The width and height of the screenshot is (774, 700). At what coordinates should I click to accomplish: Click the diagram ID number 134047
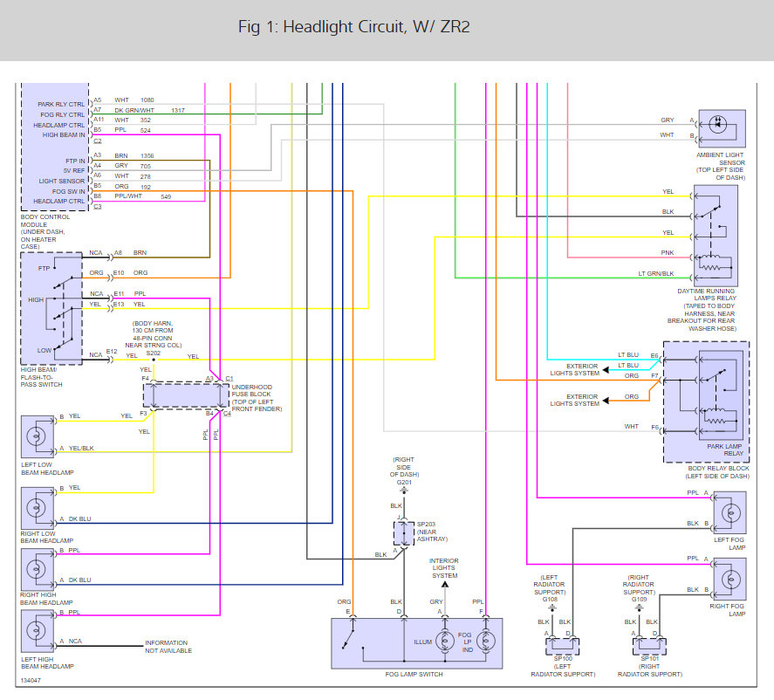point(31,680)
